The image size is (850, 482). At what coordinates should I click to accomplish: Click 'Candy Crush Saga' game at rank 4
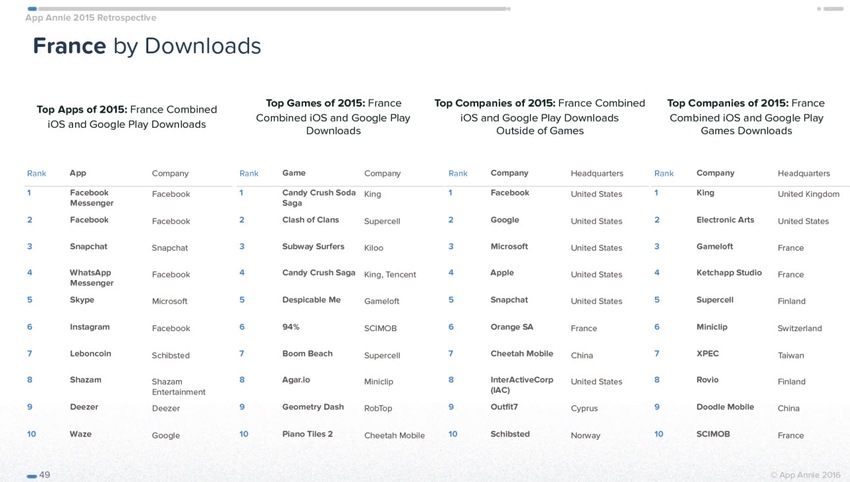click(x=318, y=273)
